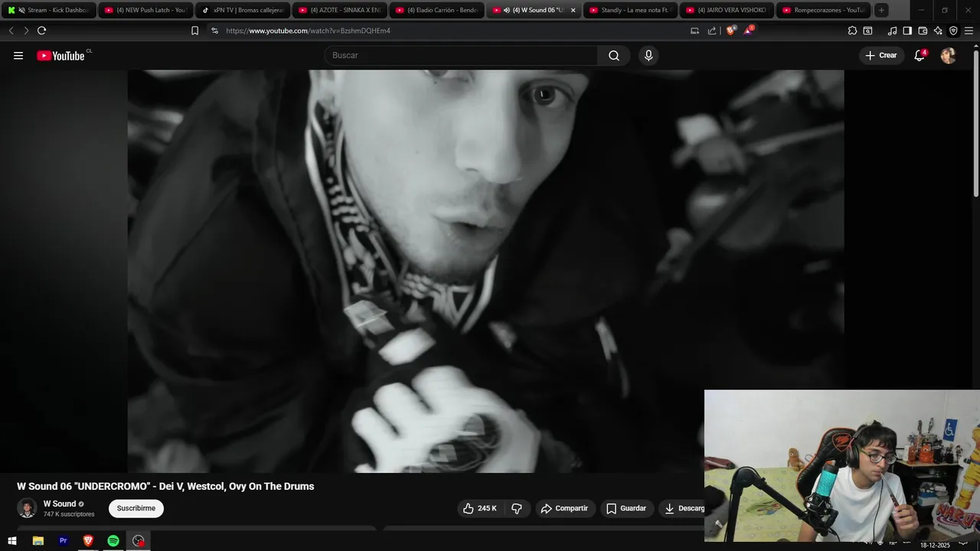Focus the Buscar search field
The height and width of the screenshot is (551, 980).
pos(461,55)
